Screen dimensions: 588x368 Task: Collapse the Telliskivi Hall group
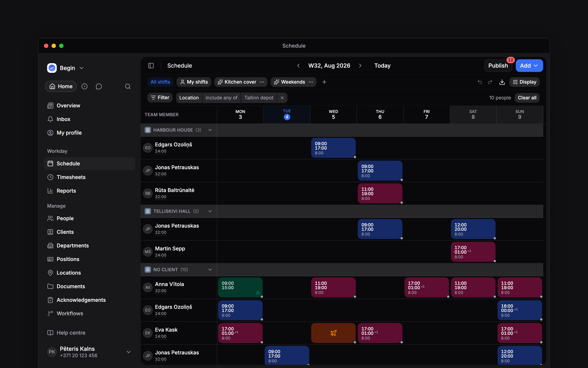210,211
